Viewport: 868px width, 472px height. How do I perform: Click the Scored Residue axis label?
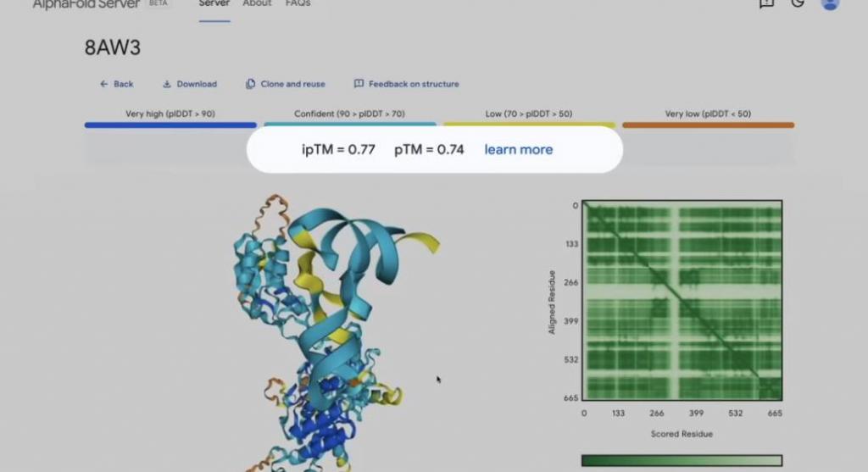[x=682, y=434]
